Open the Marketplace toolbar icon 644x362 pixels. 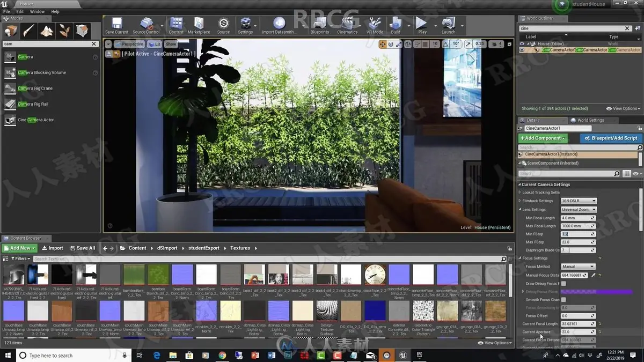(x=199, y=25)
